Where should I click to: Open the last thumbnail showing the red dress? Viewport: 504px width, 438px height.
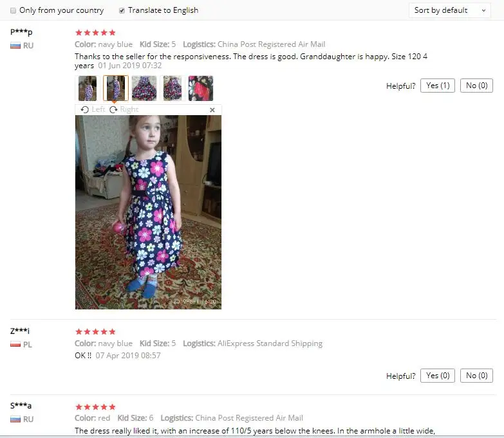(201, 88)
